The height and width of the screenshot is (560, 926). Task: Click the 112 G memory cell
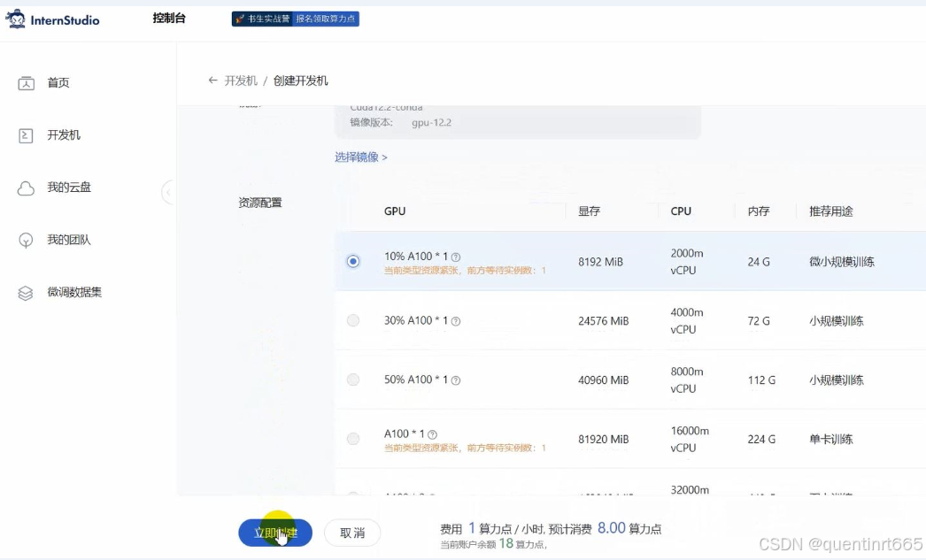(x=761, y=380)
